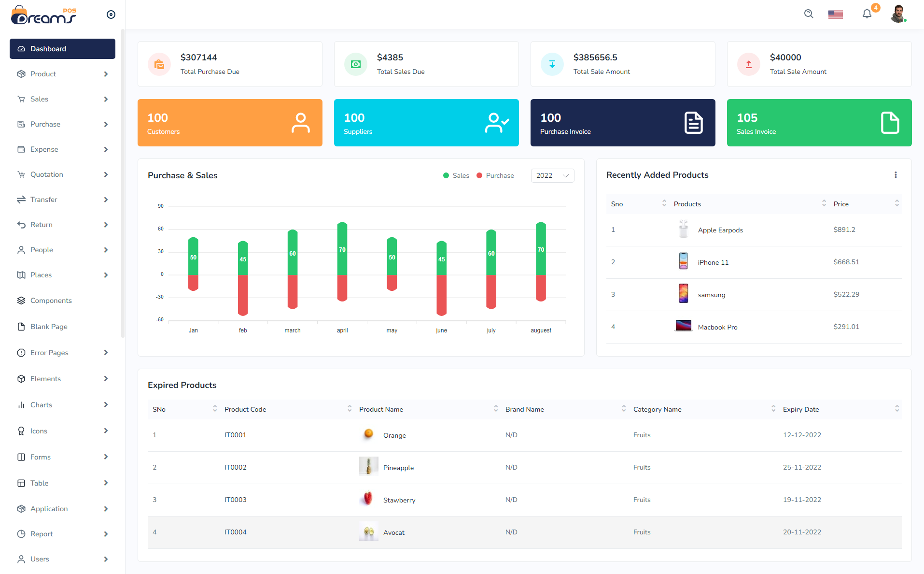Screen dimensions: 924x574
Task: Click the samsung phone thumbnail
Action: pos(683,293)
